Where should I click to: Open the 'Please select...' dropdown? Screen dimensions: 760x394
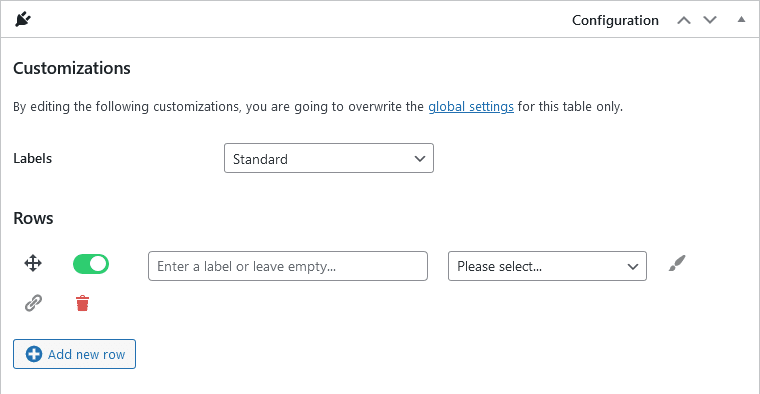(x=547, y=266)
